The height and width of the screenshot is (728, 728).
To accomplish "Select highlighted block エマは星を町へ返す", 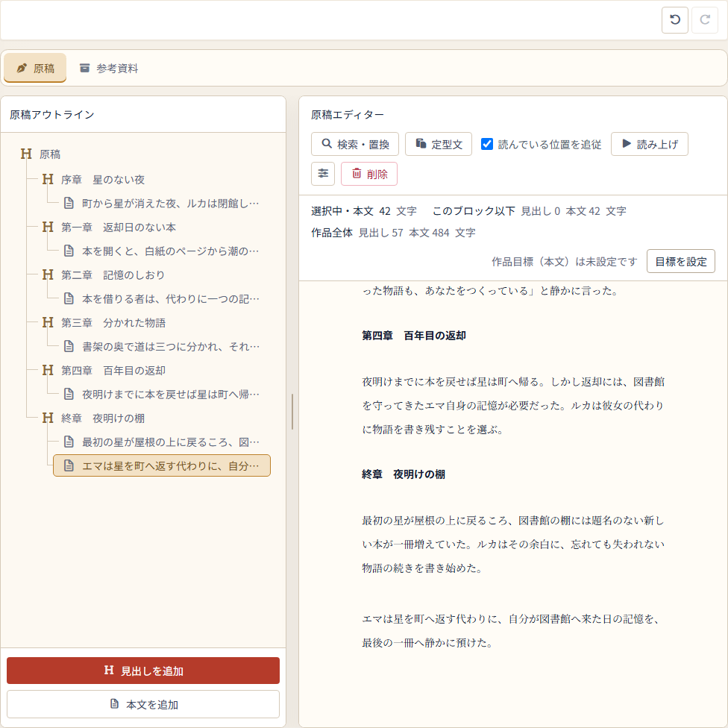I will click(162, 465).
